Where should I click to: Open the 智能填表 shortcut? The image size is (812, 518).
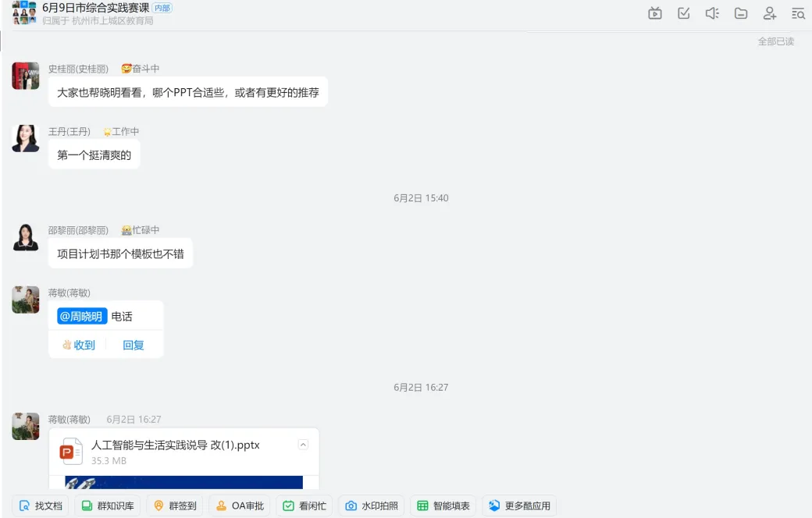(443, 506)
